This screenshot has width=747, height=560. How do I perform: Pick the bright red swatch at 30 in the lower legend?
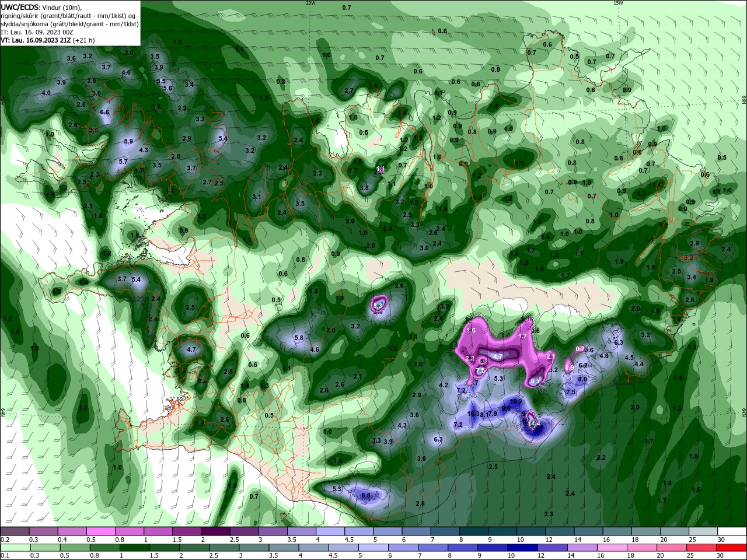pos(732,547)
